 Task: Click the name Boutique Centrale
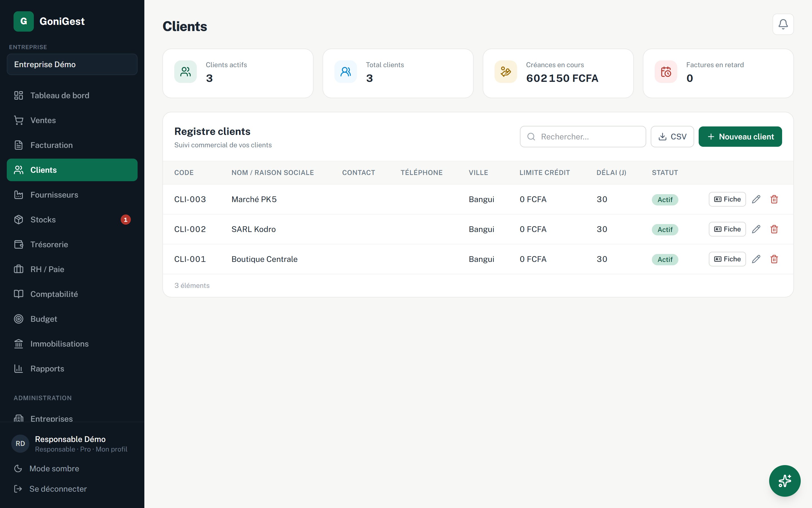(x=264, y=259)
